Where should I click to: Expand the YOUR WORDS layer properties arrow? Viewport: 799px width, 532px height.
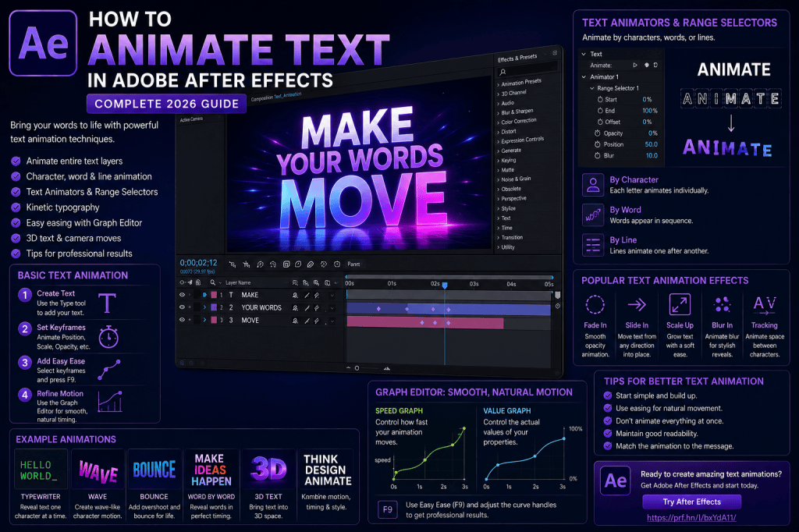205,307
